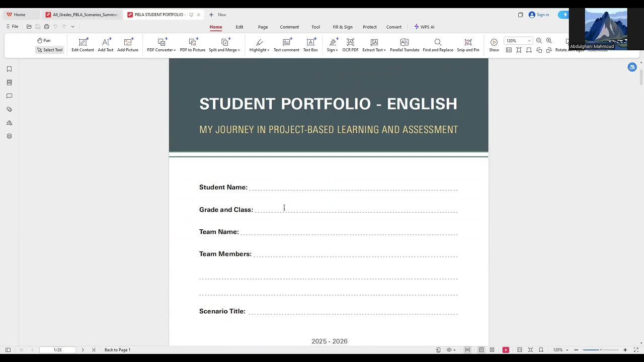Go to the Fill & Sign tab
Screen dimensions: 644x362
click(x=343, y=27)
